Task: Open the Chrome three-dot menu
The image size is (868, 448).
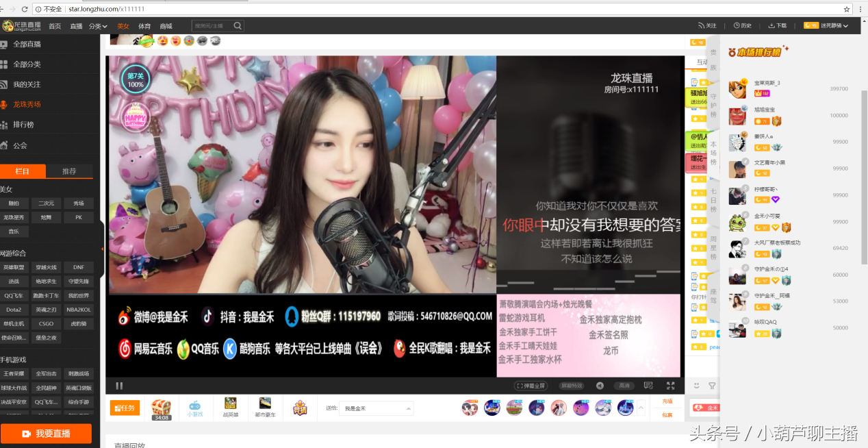Action: click(860, 9)
